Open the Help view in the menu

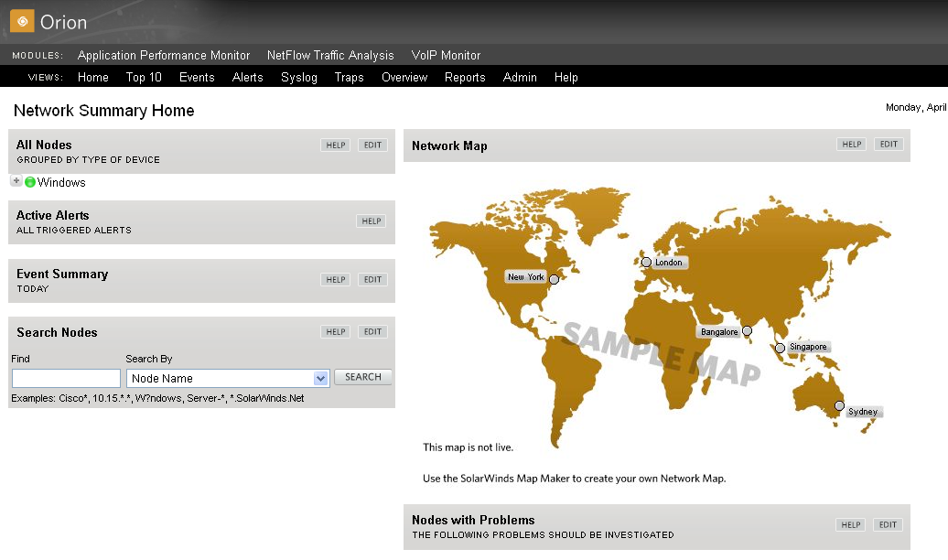(566, 78)
